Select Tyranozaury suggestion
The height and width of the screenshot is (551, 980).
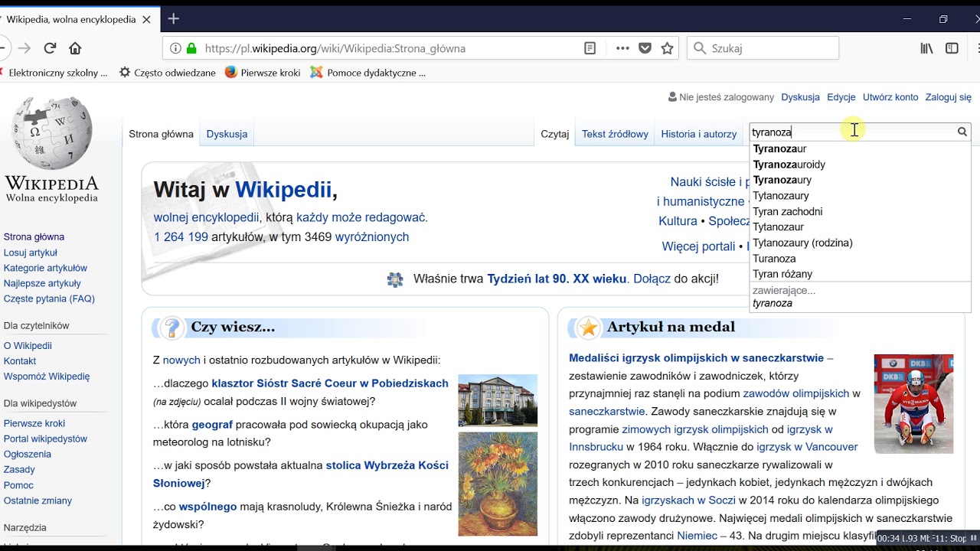click(x=860, y=180)
